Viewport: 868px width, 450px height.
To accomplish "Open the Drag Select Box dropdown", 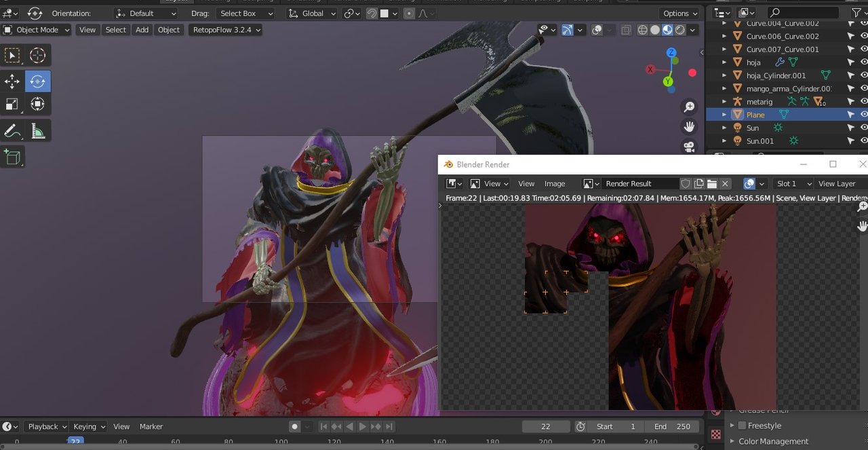I will 246,13.
